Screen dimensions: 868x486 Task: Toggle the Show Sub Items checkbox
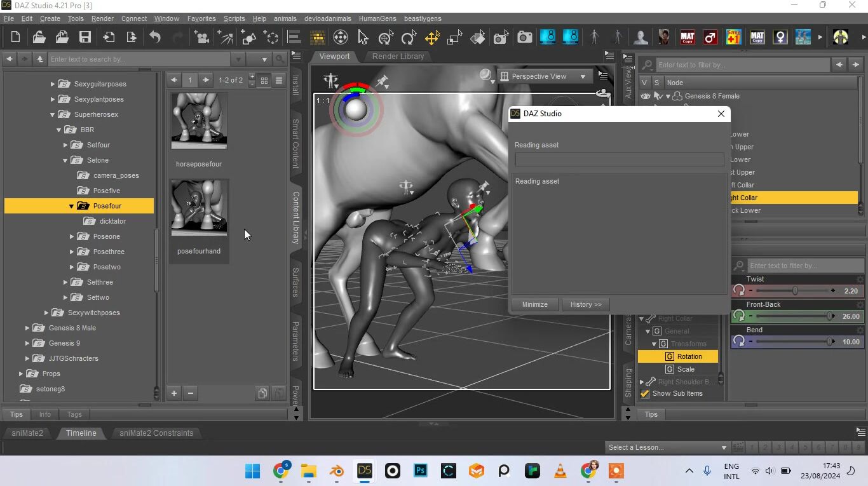point(645,393)
